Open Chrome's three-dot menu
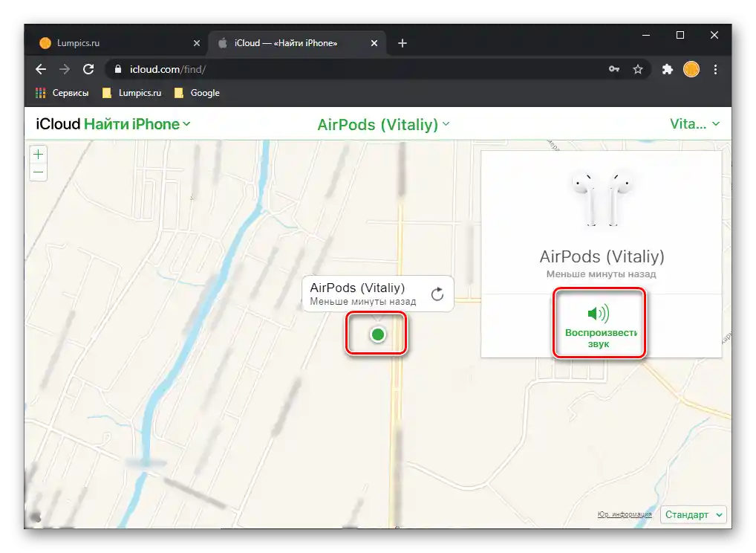The width and height of the screenshot is (756, 553). click(x=715, y=69)
